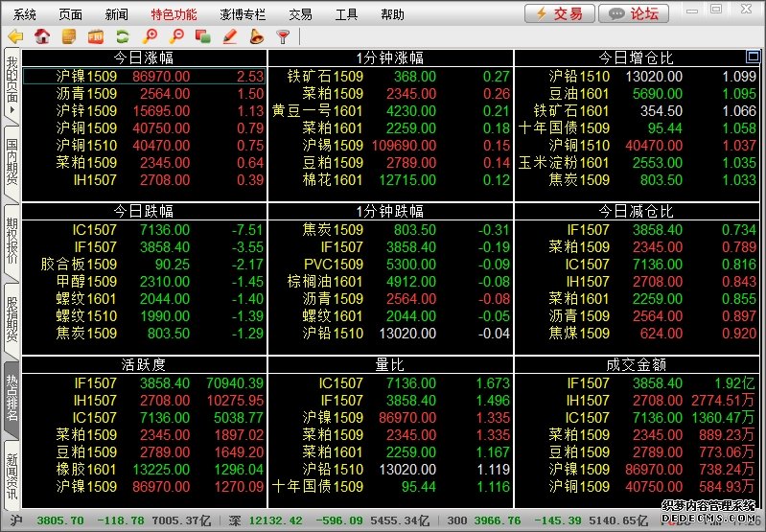The image size is (766, 532).
Task: Go to the home page icon
Action: (x=42, y=37)
